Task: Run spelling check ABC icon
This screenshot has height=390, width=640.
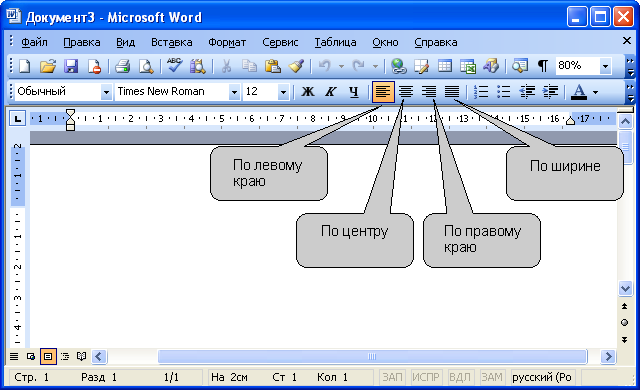Action: point(174,66)
